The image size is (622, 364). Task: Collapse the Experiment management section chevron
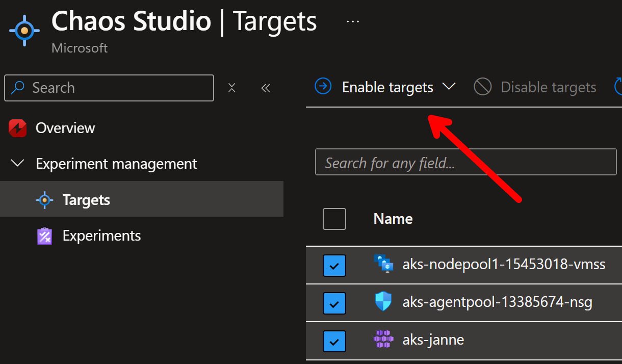click(x=18, y=164)
